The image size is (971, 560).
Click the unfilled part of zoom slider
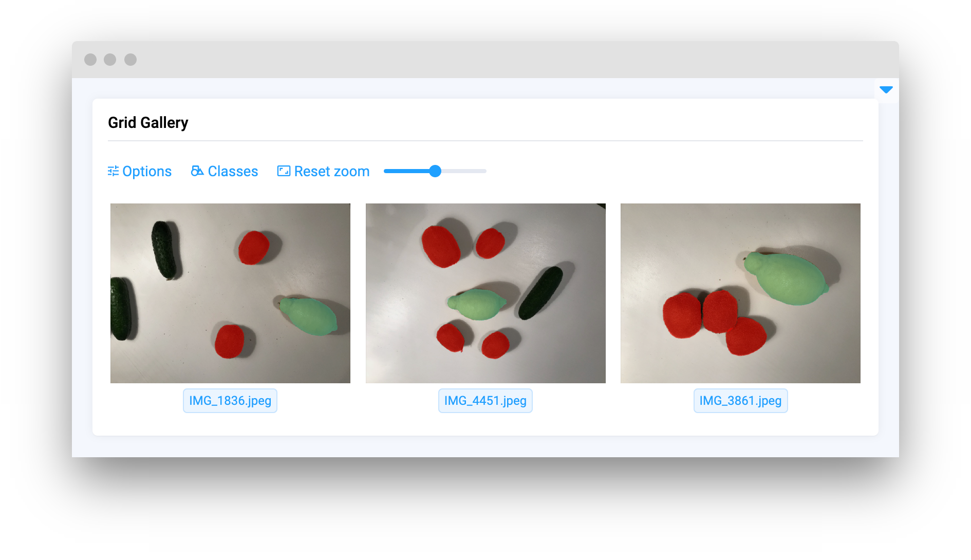[x=464, y=171]
